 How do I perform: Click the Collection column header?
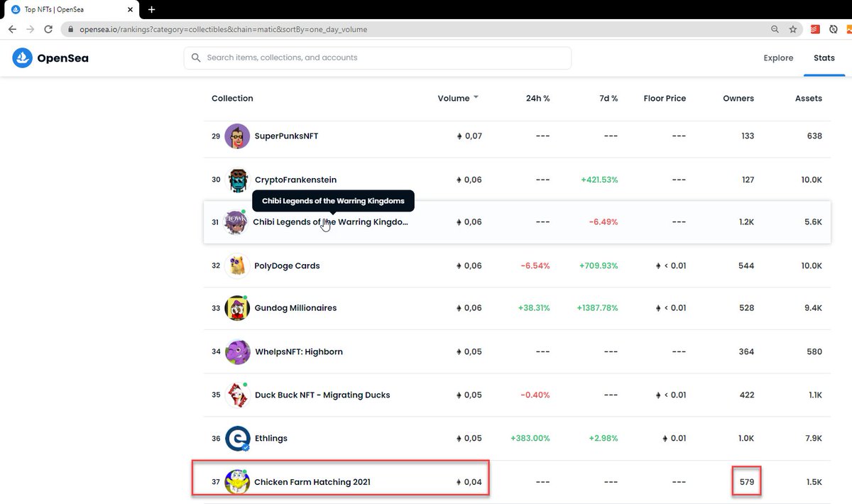click(x=232, y=99)
